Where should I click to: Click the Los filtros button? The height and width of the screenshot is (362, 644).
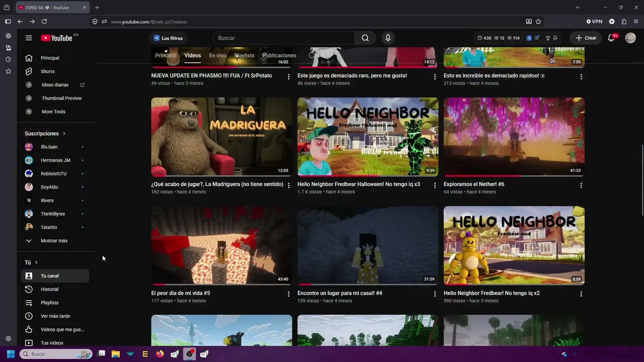pyautogui.click(x=168, y=38)
